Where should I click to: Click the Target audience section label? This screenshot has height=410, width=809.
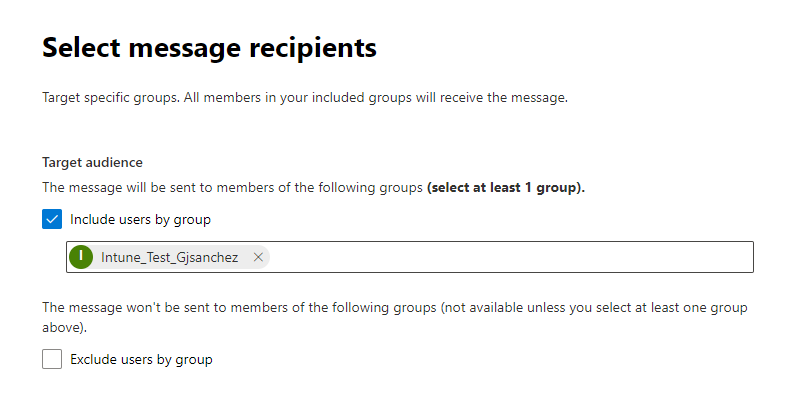tap(92, 162)
